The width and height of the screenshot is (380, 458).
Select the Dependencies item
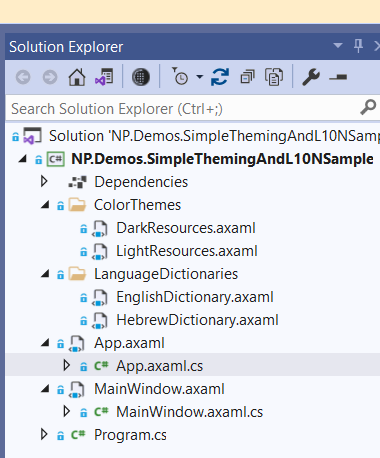tap(141, 182)
